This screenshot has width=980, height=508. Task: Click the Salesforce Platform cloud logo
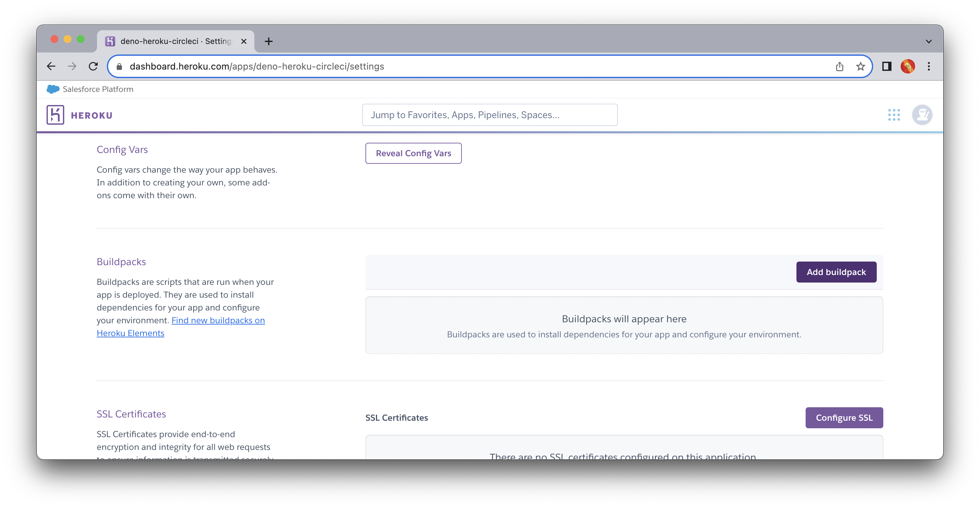tap(52, 89)
